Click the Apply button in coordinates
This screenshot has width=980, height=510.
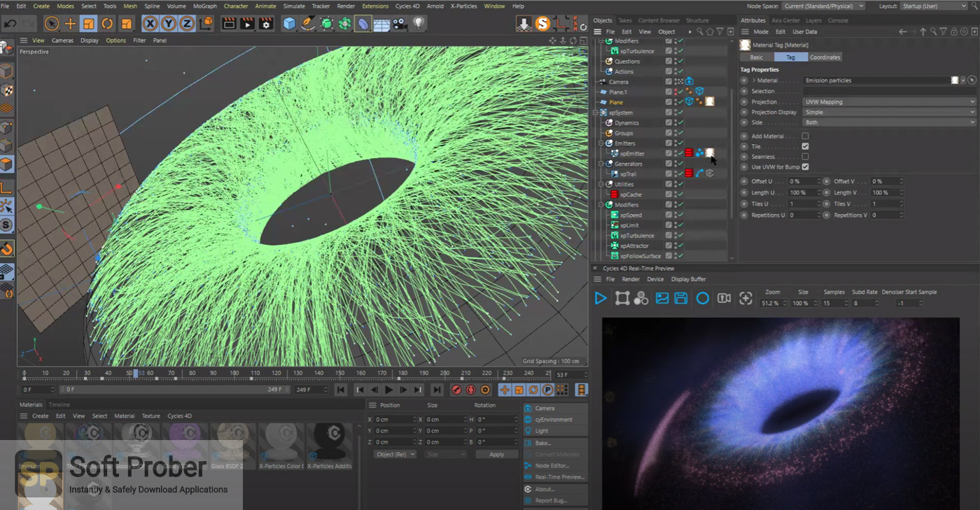[496, 454]
